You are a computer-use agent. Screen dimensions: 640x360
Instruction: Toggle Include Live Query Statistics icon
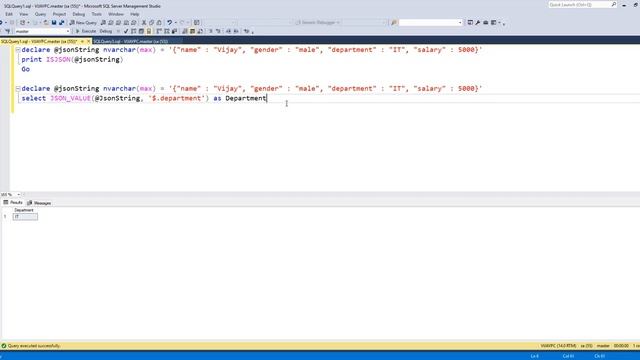pyautogui.click(x=167, y=31)
